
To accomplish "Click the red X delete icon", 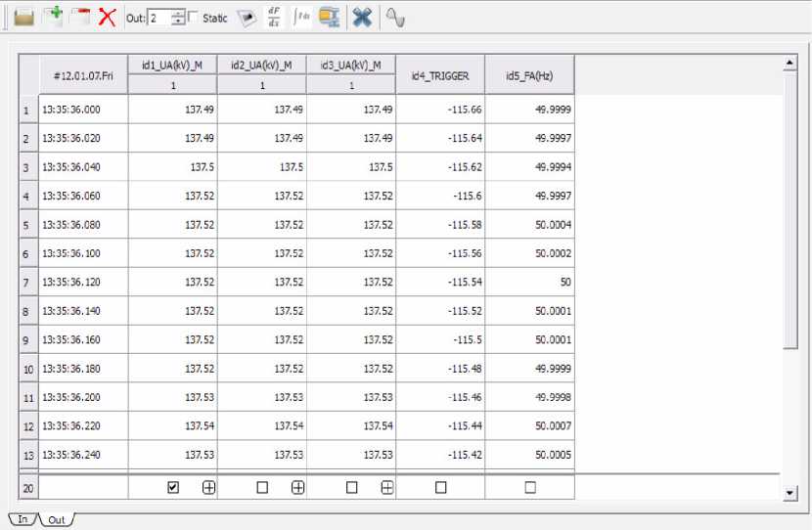I will 107,17.
